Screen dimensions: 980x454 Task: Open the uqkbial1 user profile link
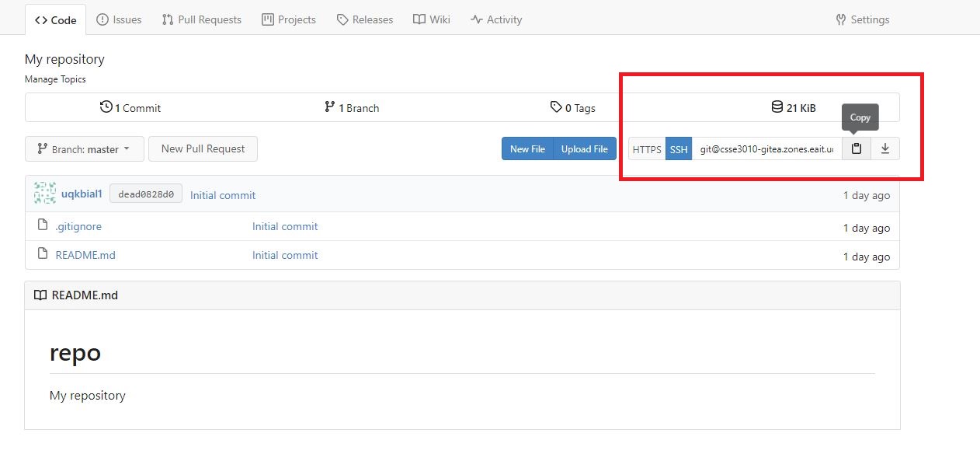coord(82,194)
